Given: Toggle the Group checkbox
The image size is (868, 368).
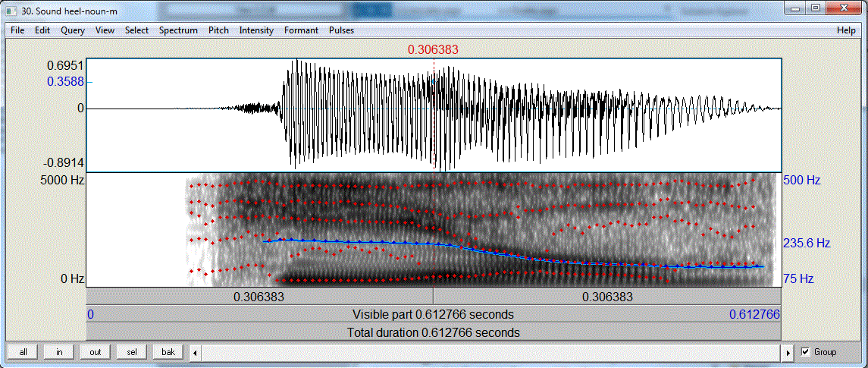Looking at the screenshot, I should coord(805,352).
